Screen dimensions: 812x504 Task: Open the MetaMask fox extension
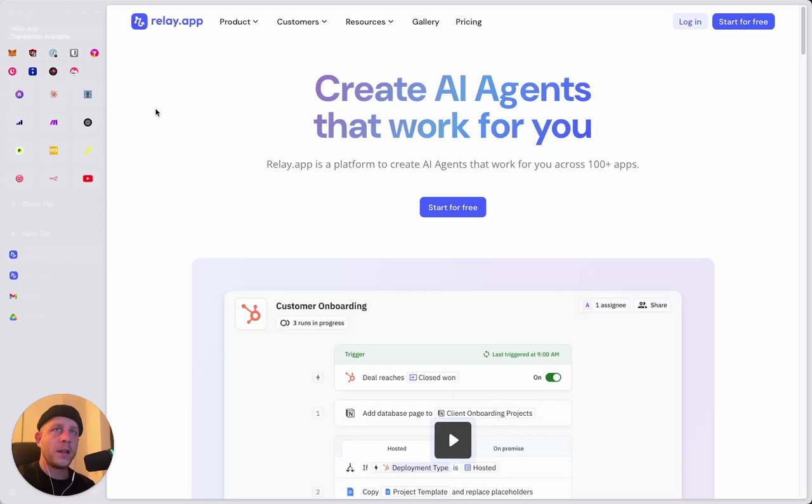tap(12, 53)
